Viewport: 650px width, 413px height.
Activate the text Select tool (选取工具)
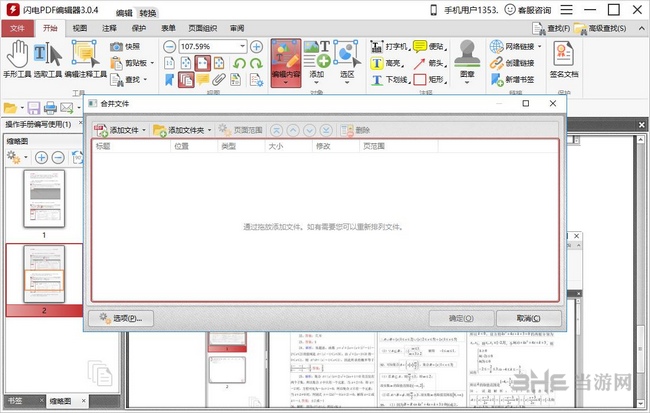click(x=48, y=59)
